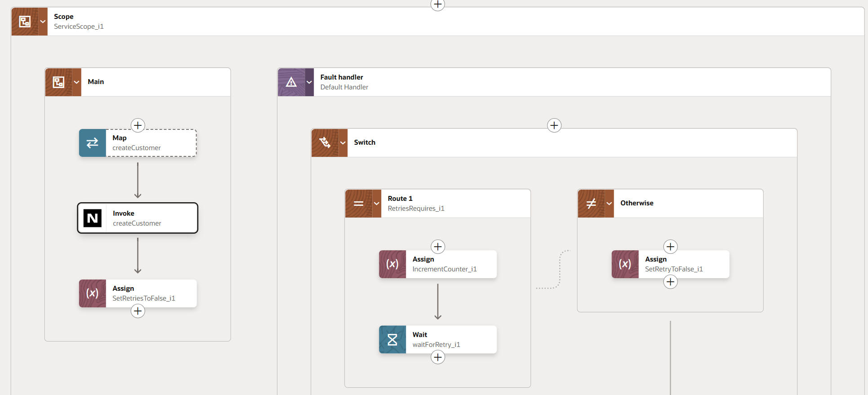Add action below SetRetriesToFalse_i1 assign
The width and height of the screenshot is (868, 395).
coord(138,311)
